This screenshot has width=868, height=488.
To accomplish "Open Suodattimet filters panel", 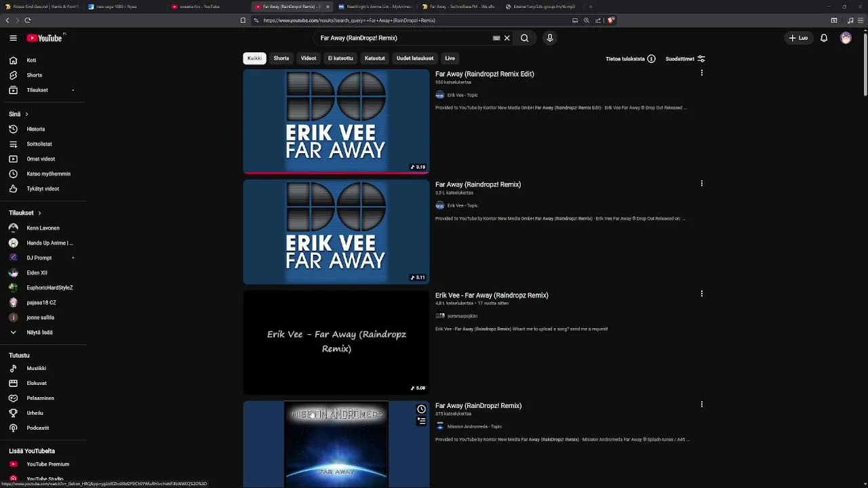I will (686, 59).
